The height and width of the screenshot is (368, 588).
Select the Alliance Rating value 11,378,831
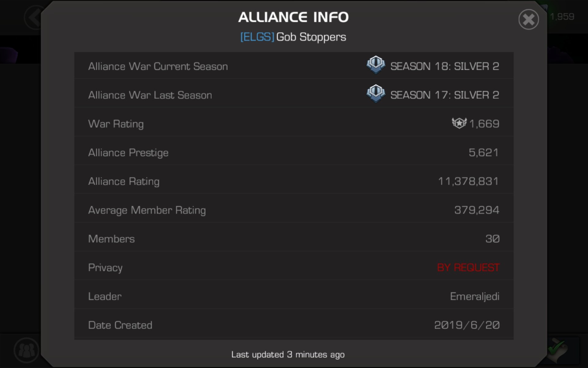468,181
